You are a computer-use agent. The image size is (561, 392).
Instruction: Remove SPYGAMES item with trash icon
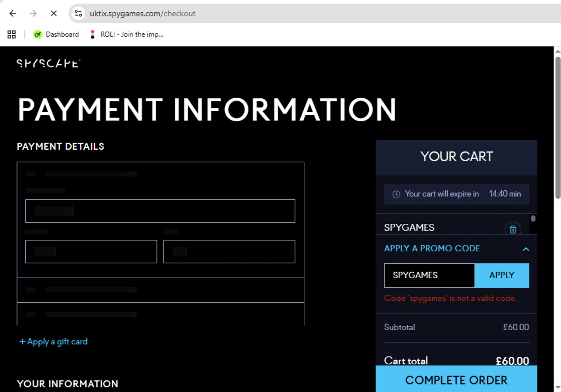click(x=513, y=229)
